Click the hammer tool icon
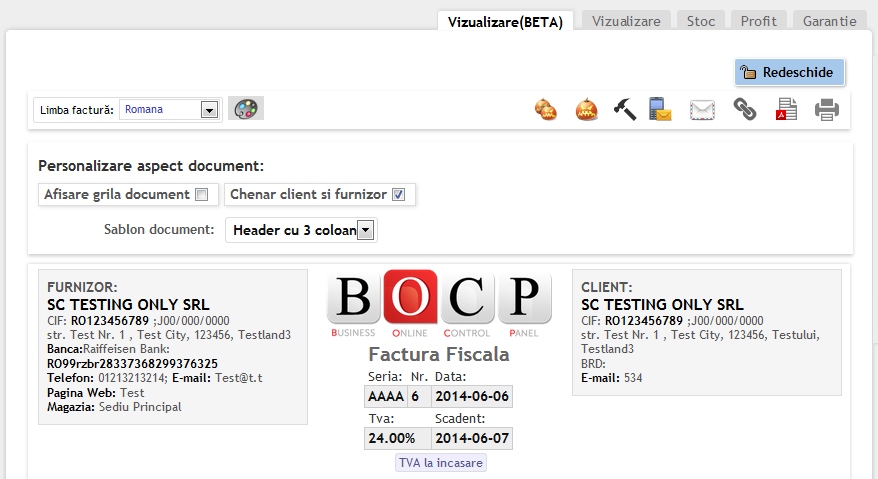This screenshot has width=878, height=479. pos(624,109)
